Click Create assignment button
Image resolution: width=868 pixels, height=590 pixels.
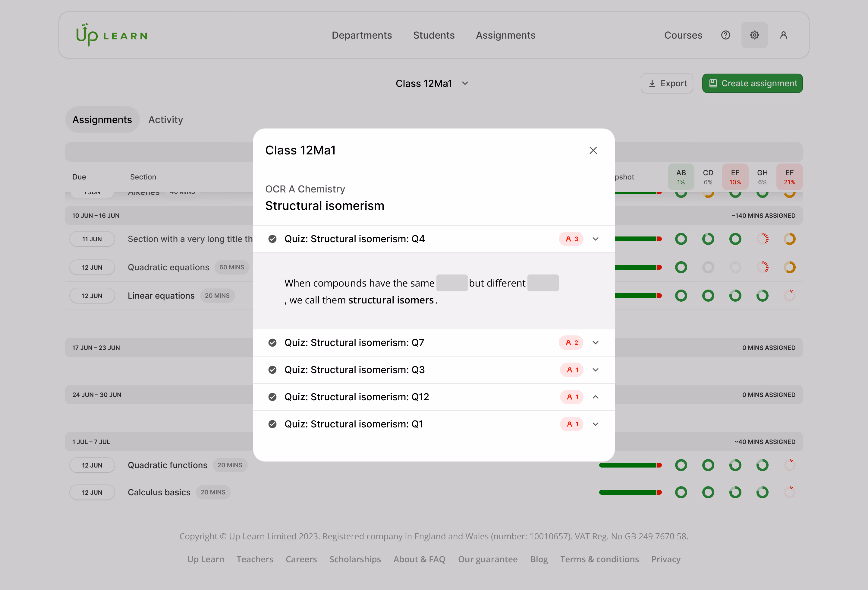(752, 83)
